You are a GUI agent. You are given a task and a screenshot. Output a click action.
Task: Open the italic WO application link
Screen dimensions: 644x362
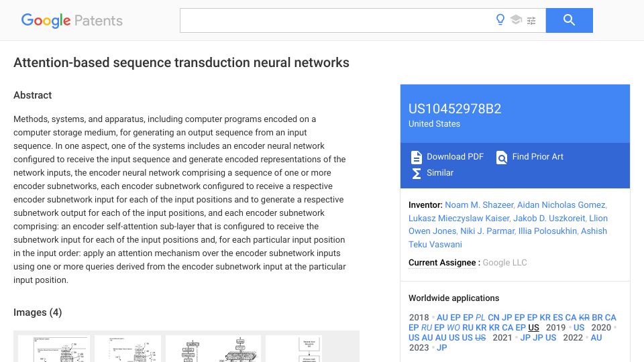(453, 328)
